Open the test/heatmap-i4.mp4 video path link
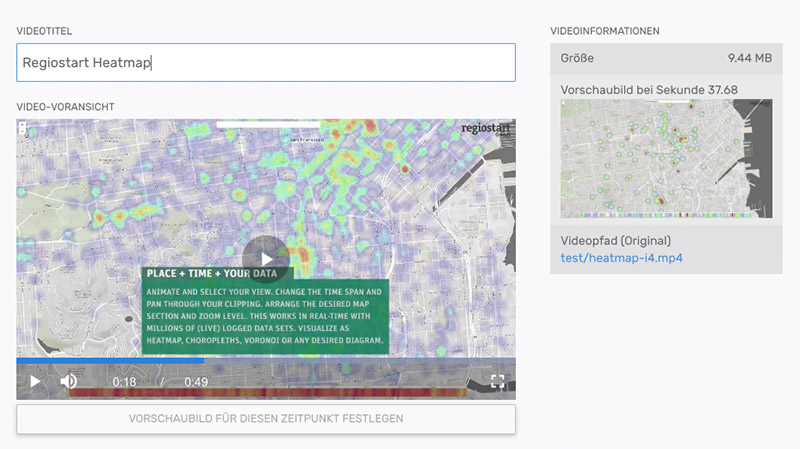Screen dimensions: 800x449 click(621, 258)
